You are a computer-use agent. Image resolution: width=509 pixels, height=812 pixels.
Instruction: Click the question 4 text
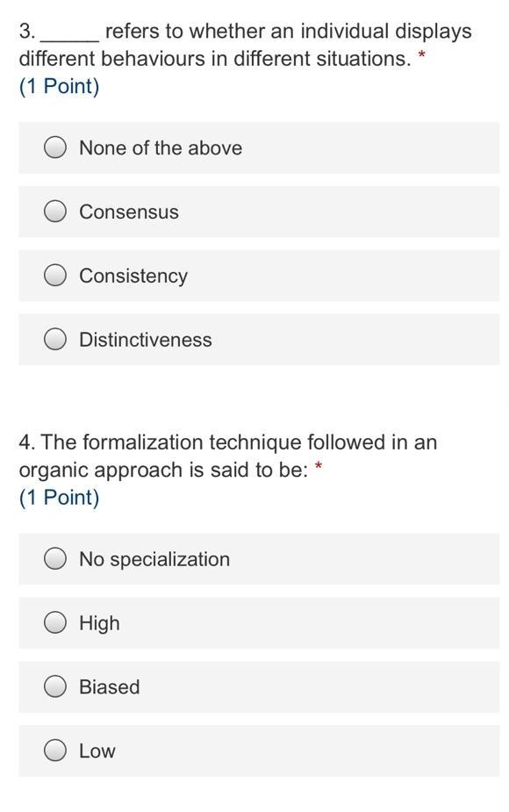tap(228, 455)
